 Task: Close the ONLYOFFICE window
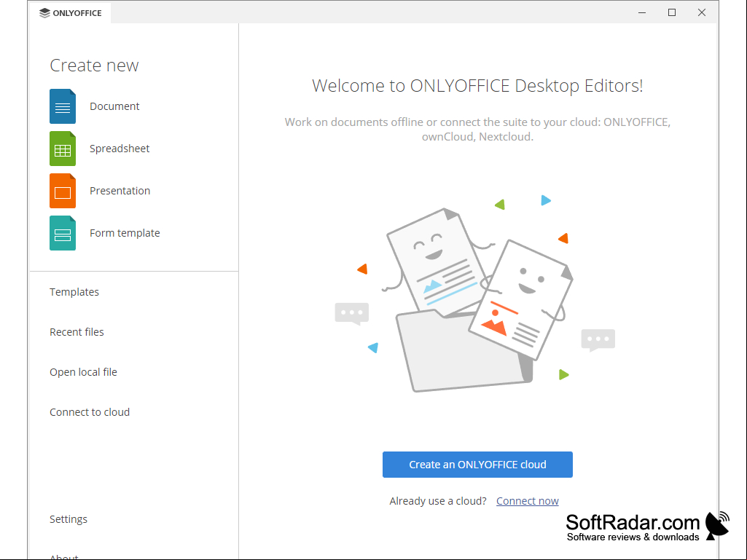702,13
